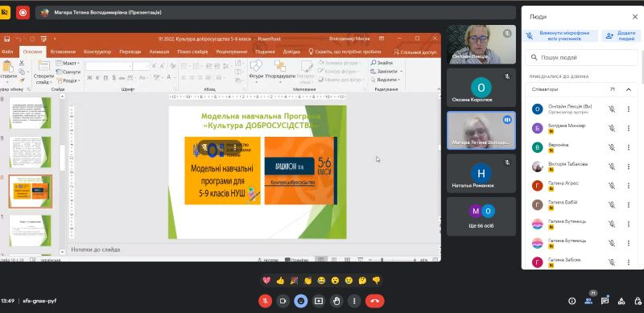This screenshot has width=644, height=313.
Task: Open options for Вікторія Табакова
Action: pyautogui.click(x=629, y=167)
